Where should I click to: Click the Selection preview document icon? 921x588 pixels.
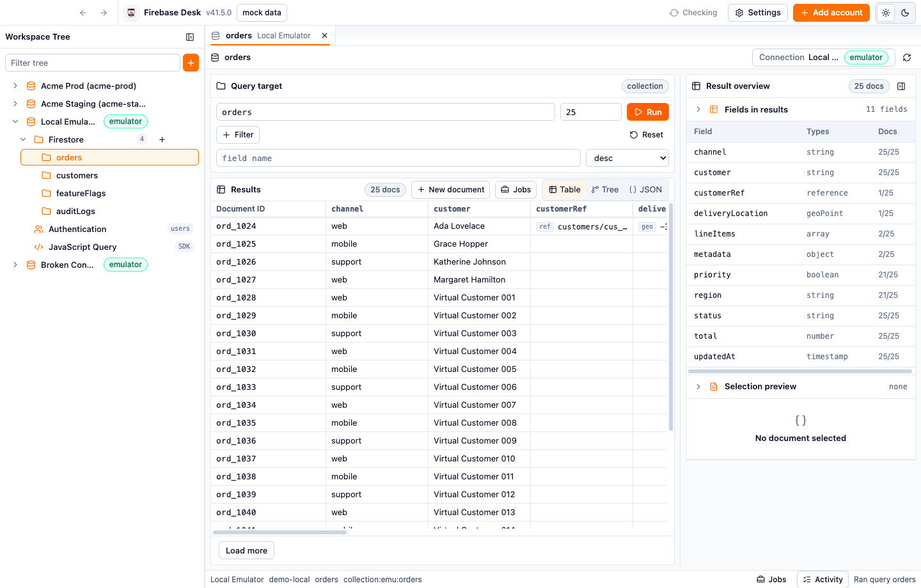pyautogui.click(x=714, y=387)
